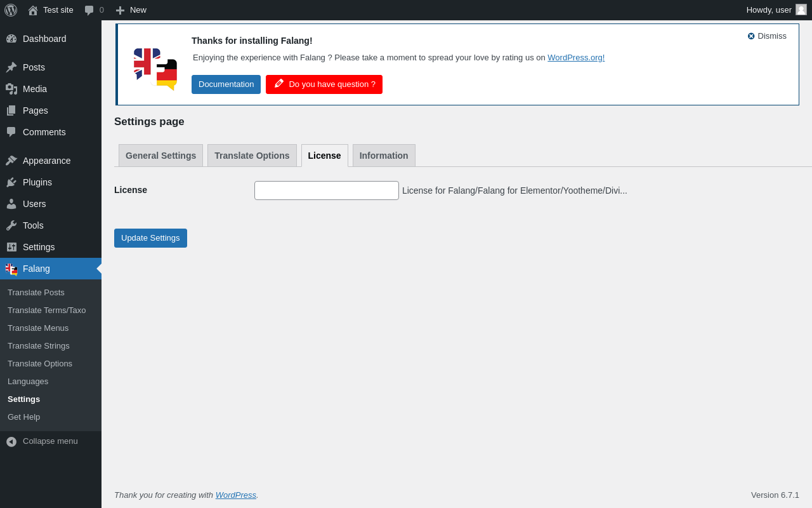The height and width of the screenshot is (508, 812).
Task: Open the Media menu label
Action: pos(35,89)
